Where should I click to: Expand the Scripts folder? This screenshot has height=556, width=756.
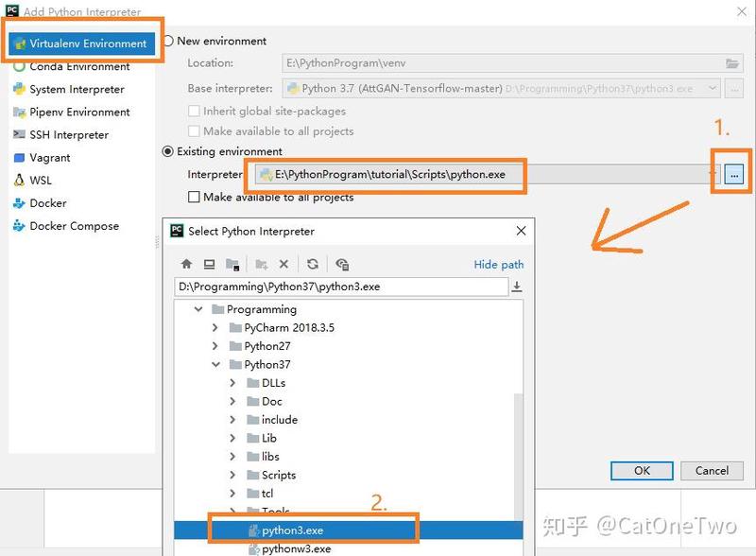click(232, 475)
